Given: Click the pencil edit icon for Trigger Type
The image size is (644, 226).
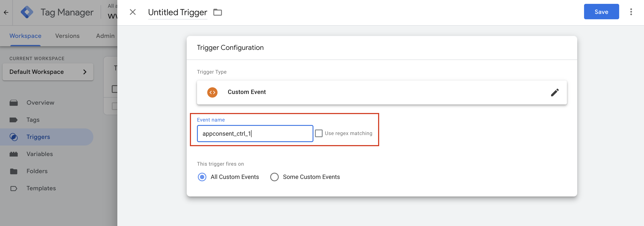Looking at the screenshot, I should point(555,92).
